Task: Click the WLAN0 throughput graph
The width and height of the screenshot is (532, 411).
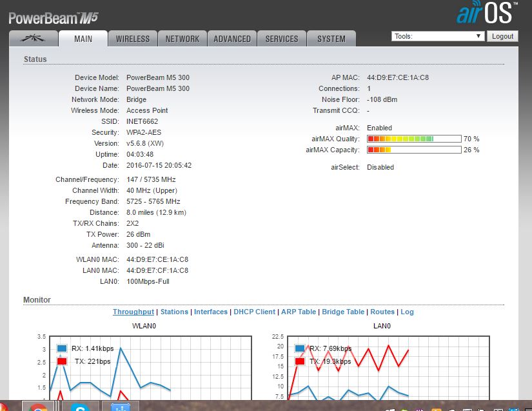Action: click(150, 368)
